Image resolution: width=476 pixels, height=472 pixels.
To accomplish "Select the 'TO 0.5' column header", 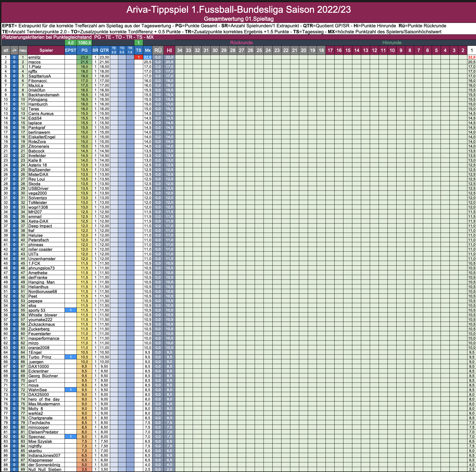I will (x=122, y=50).
